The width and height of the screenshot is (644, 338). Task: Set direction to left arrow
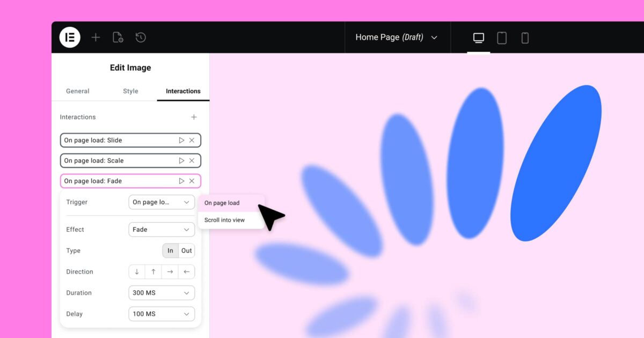point(186,271)
